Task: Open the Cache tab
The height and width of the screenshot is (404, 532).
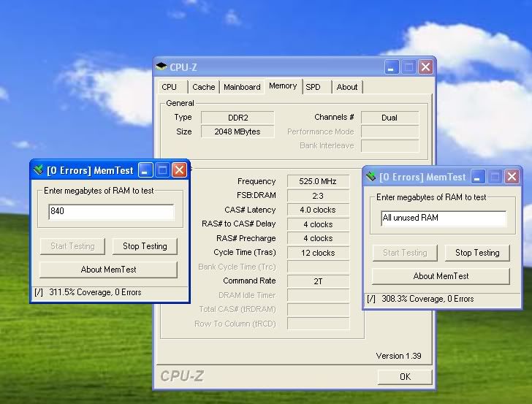Action: tap(204, 87)
